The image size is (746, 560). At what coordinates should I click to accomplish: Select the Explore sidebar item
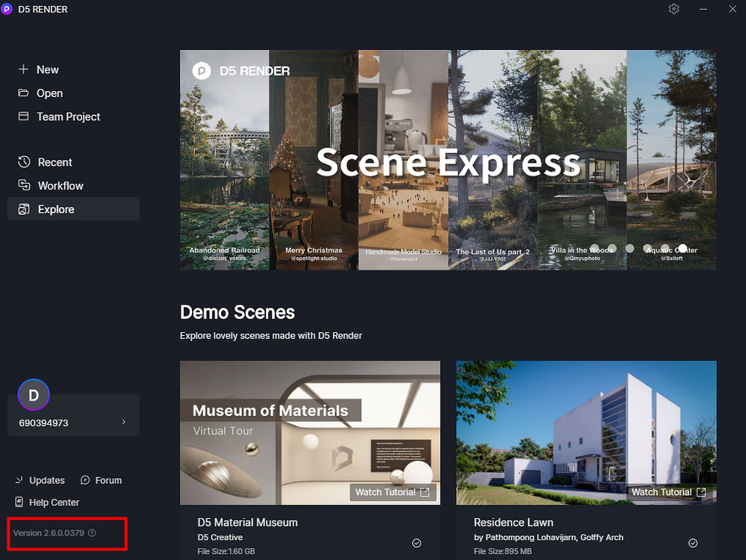tap(73, 209)
